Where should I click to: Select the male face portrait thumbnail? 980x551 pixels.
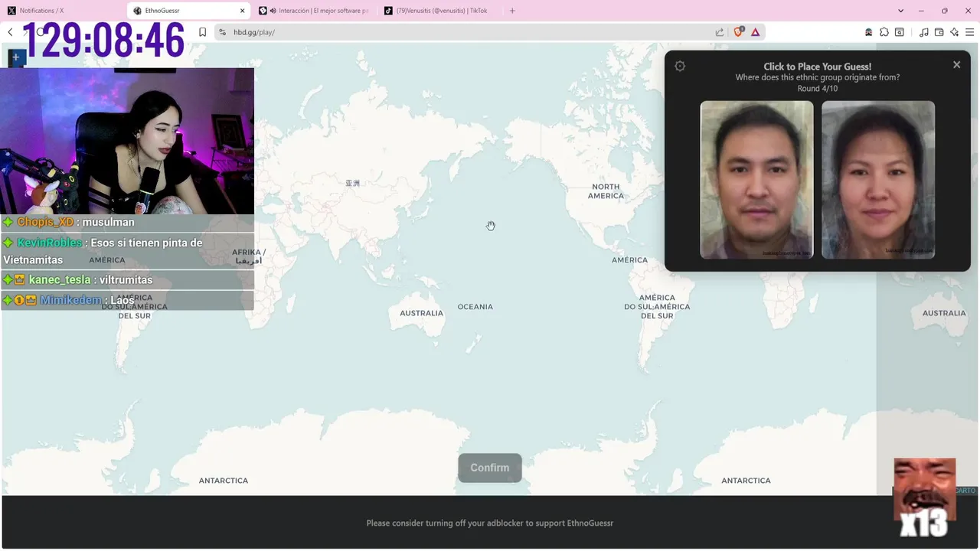pos(756,180)
